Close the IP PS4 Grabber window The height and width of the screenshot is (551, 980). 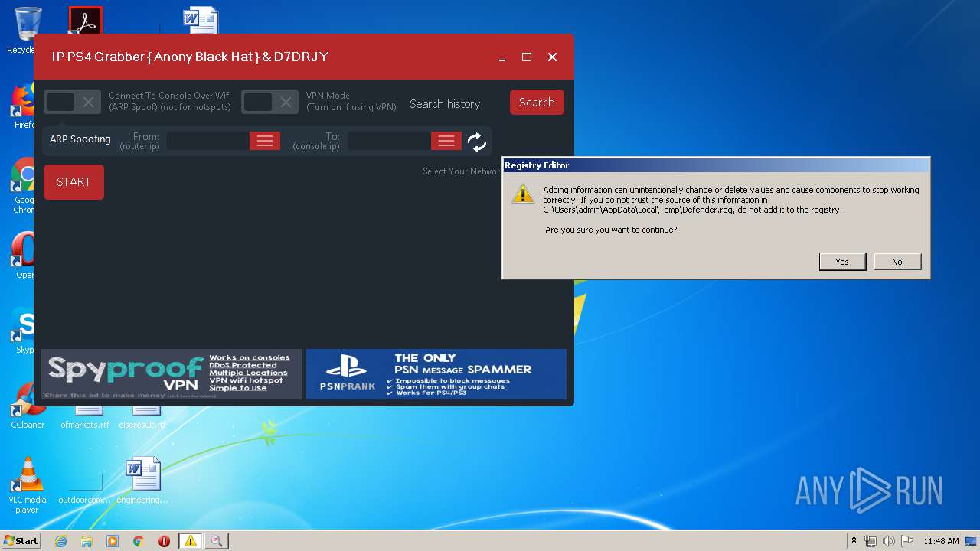click(552, 57)
